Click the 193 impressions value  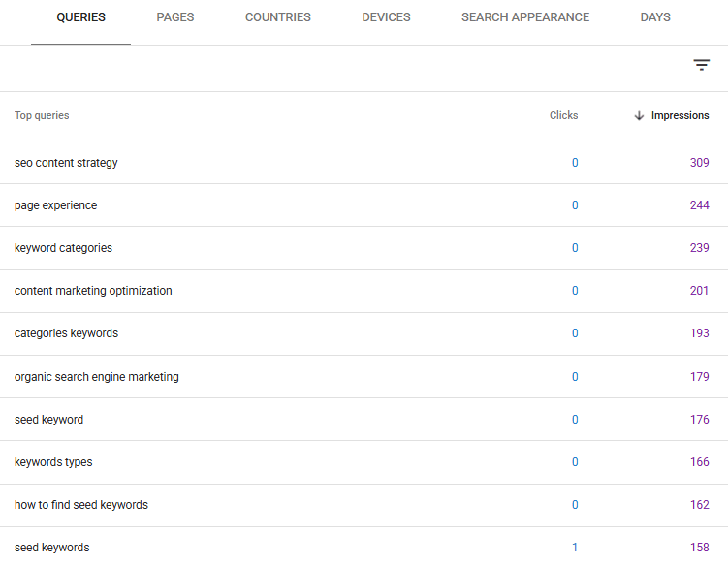click(x=699, y=333)
